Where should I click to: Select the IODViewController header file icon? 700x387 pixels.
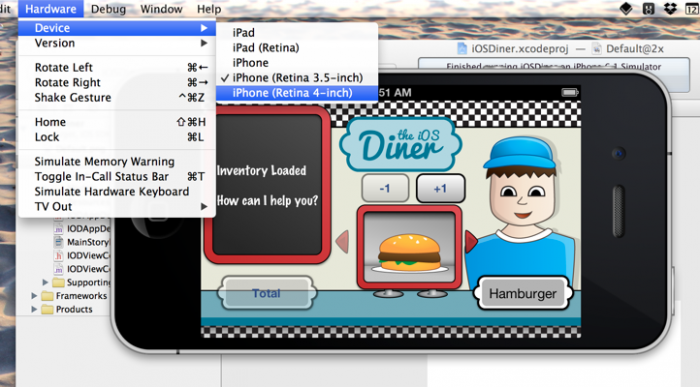coord(58,256)
